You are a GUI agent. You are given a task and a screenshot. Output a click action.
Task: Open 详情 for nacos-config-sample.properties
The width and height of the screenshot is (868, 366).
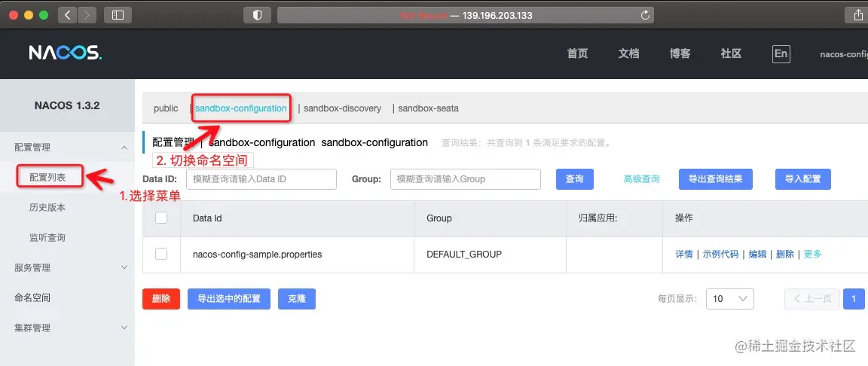coord(684,255)
